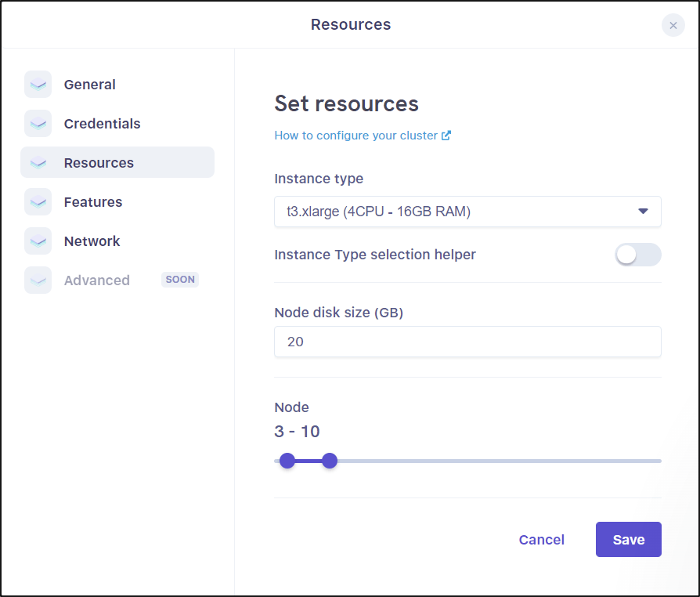
Task: Click the Node disk size input field
Action: [x=467, y=342]
